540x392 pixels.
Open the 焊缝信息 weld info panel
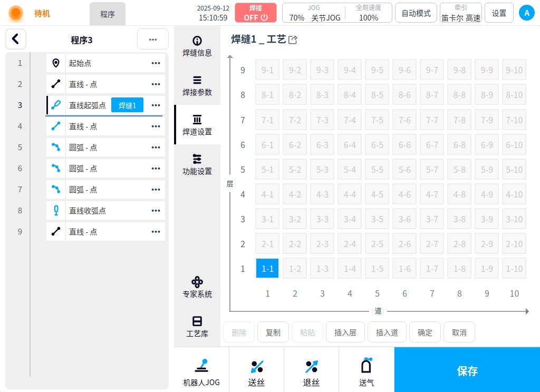pos(197,46)
